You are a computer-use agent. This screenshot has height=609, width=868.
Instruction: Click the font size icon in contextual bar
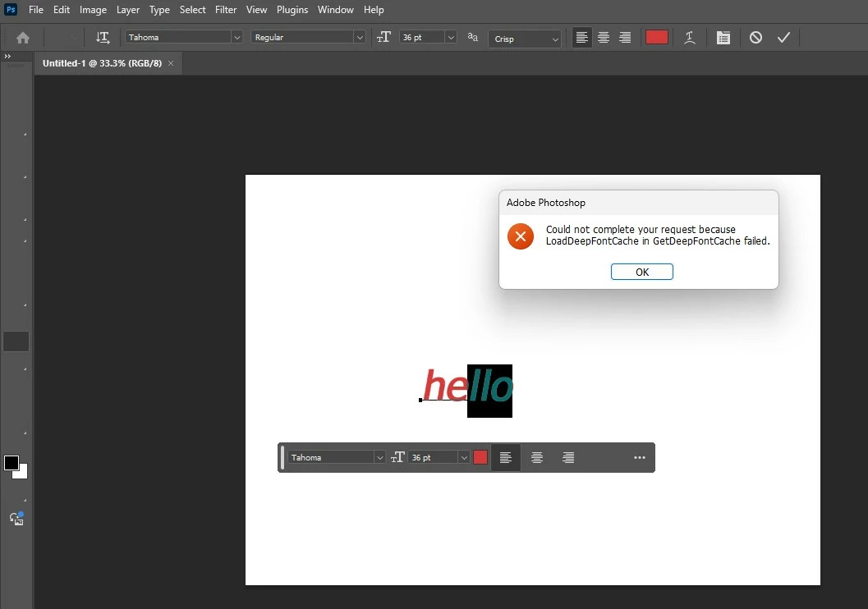click(397, 457)
